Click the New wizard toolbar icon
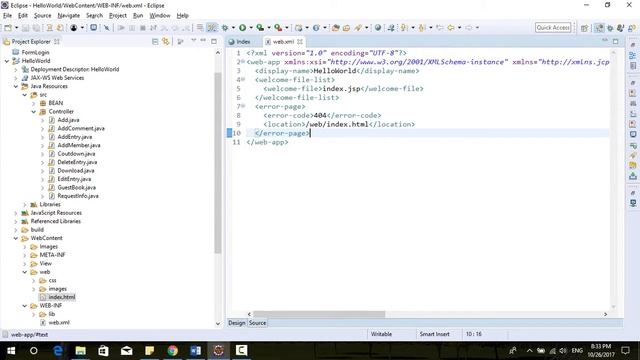Viewport: 640px width, 360px height. (x=8, y=28)
